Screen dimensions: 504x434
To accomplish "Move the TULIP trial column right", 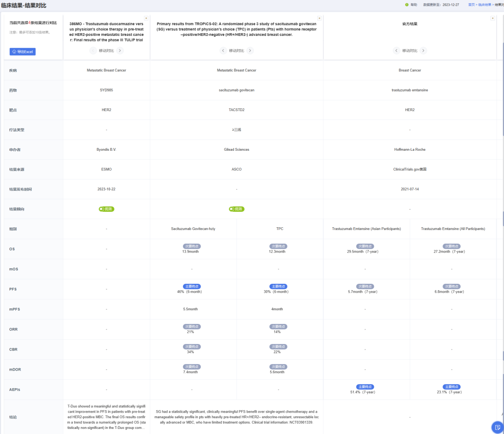I will click(120, 50).
